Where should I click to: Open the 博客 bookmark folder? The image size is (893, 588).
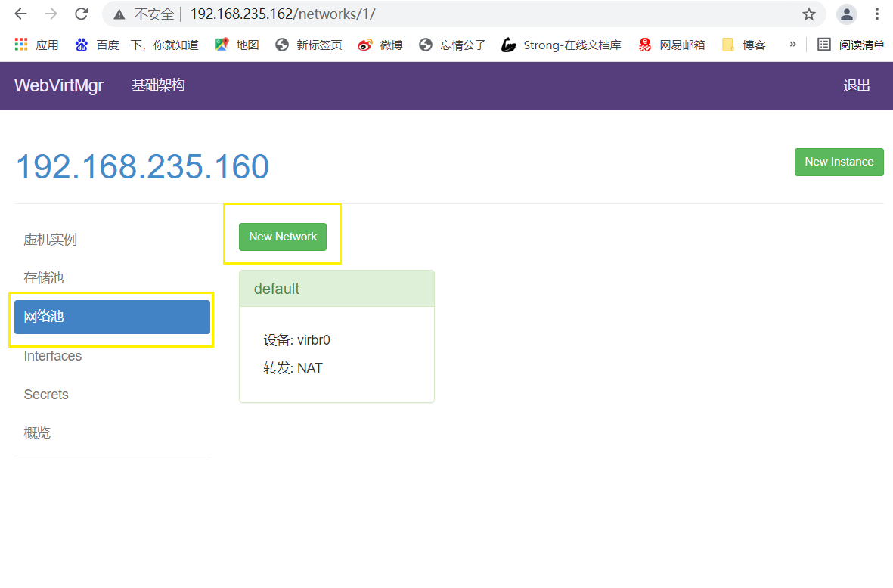[743, 45]
